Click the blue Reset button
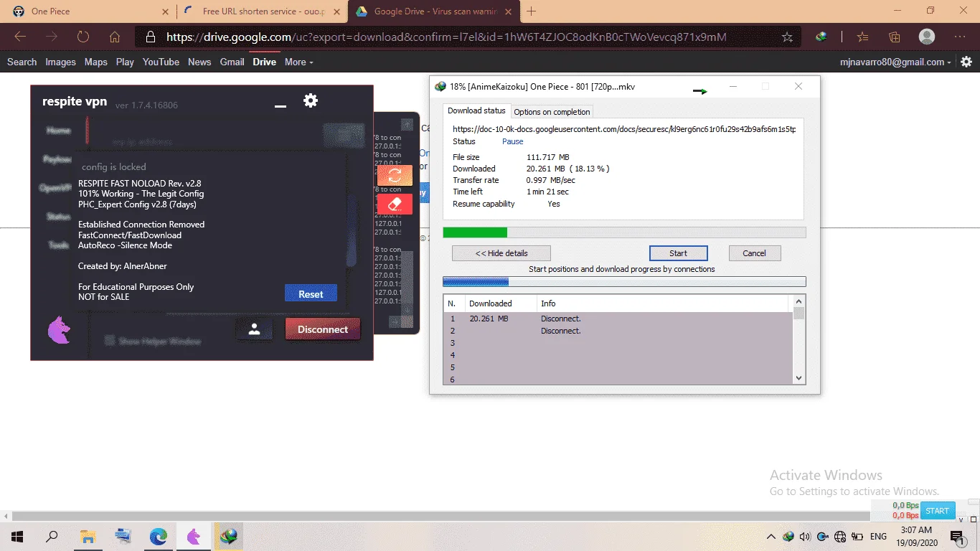Screen dimensions: 980x551 click(x=311, y=293)
